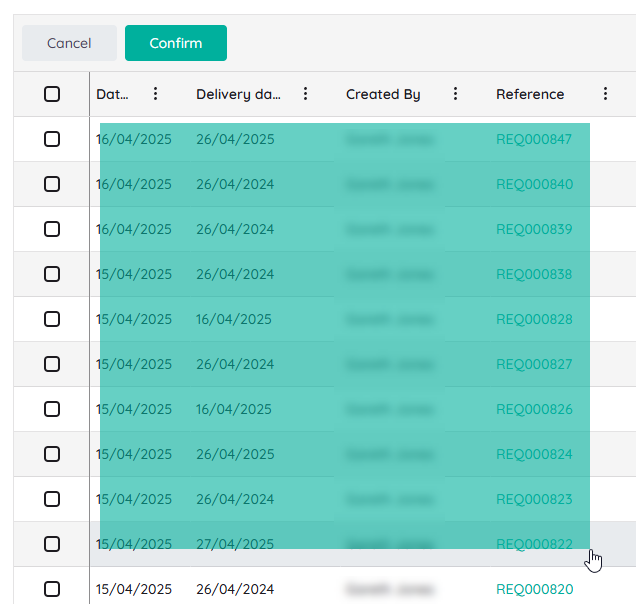636x604 pixels.
Task: Open requisition link REQ000838
Action: tap(534, 274)
